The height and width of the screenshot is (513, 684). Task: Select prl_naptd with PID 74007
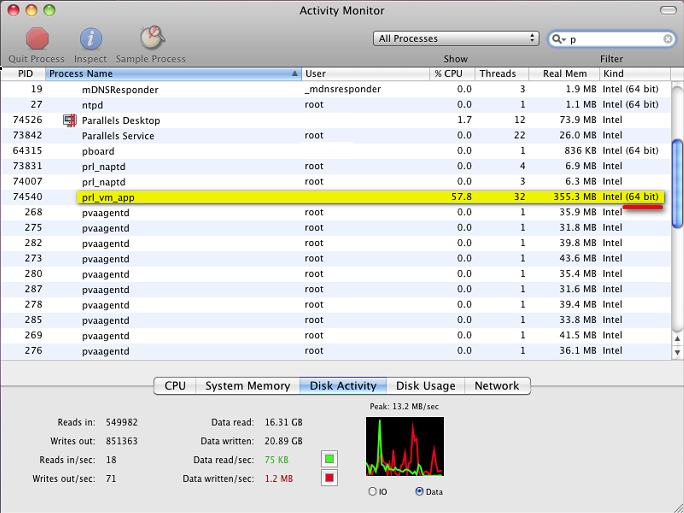pos(335,181)
